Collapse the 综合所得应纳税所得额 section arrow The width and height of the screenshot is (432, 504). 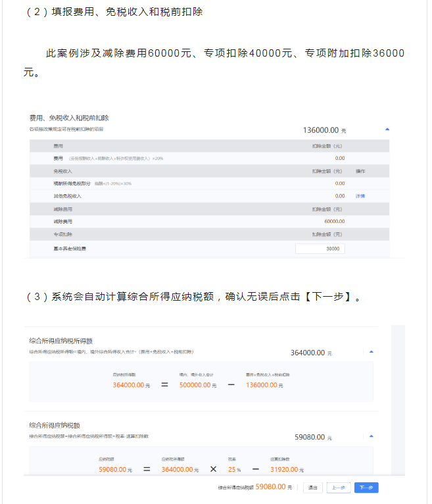(371, 352)
